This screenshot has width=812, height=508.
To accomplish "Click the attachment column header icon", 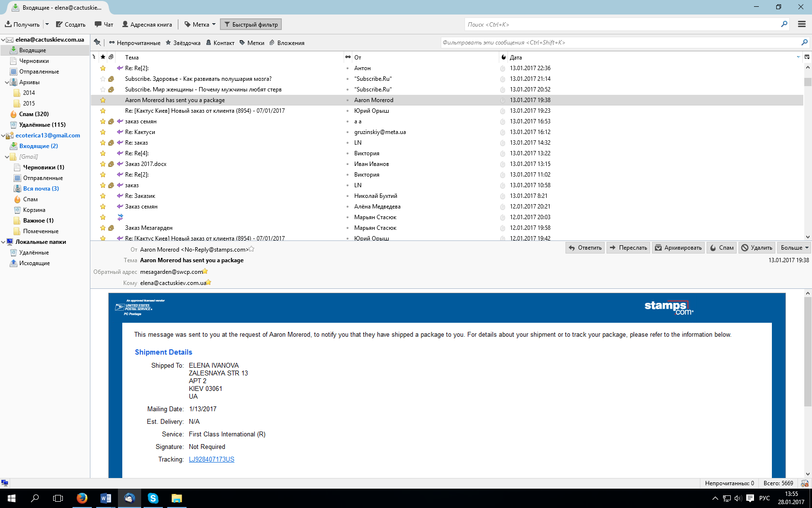I will coord(111,57).
